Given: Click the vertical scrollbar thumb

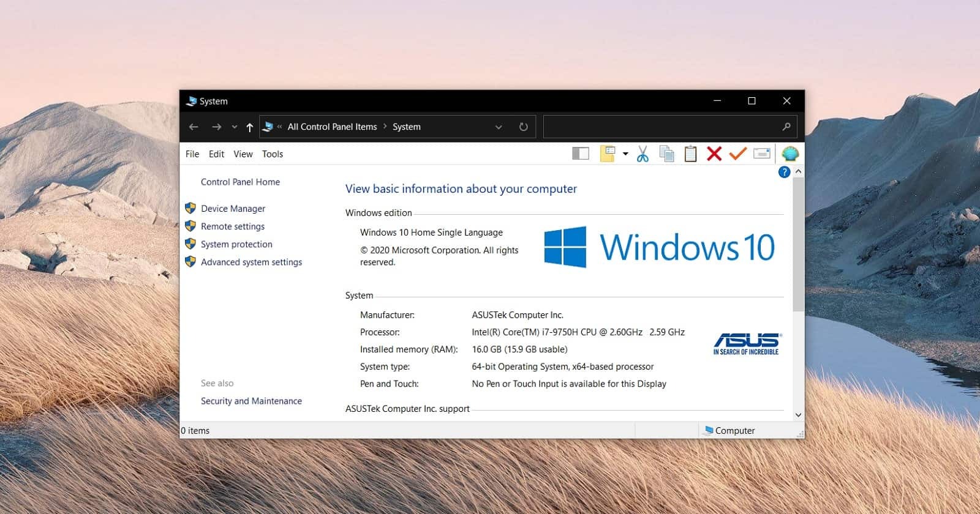Looking at the screenshot, I should tap(798, 245).
